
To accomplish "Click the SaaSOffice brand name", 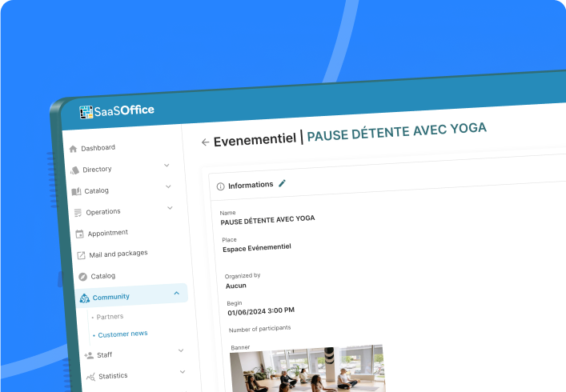I will (124, 110).
